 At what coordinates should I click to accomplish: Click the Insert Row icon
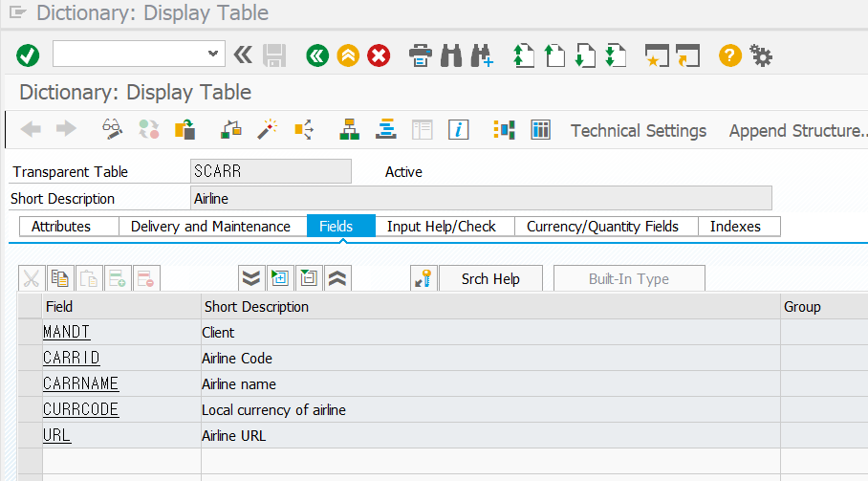click(118, 278)
